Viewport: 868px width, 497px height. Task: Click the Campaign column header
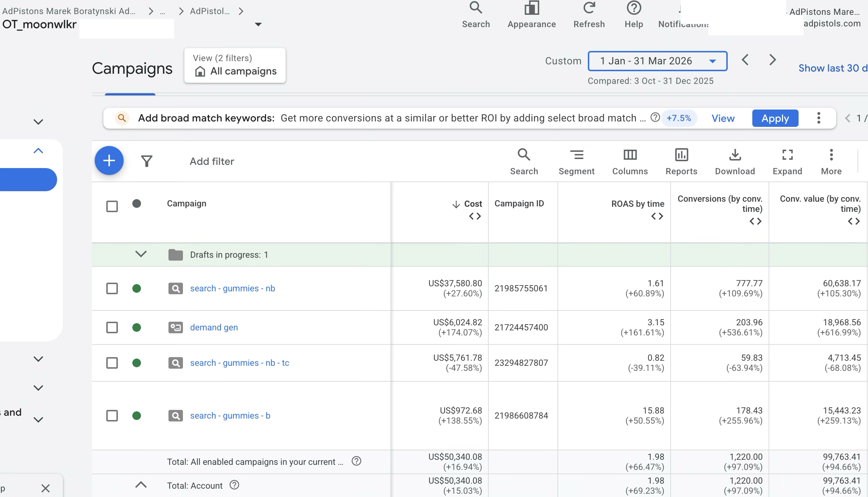[x=187, y=203]
